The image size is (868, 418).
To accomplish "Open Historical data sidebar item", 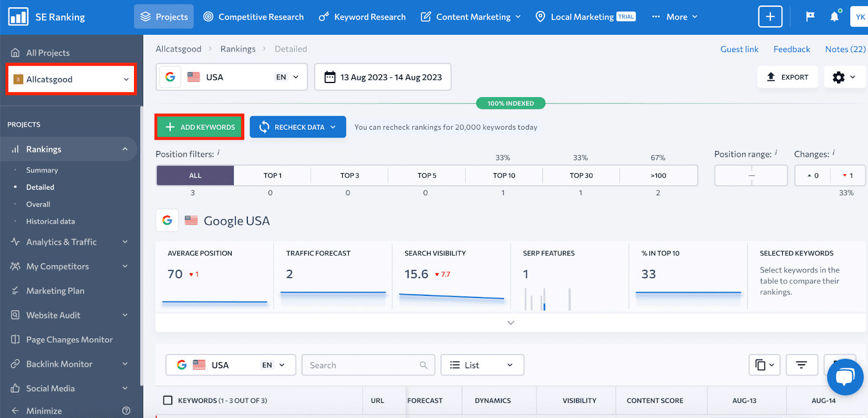I will (50, 221).
